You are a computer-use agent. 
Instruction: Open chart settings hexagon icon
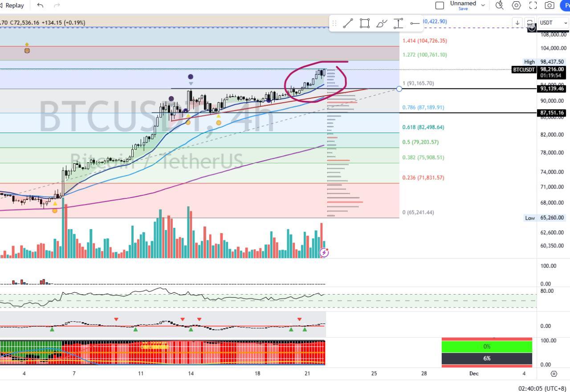(x=516, y=5)
